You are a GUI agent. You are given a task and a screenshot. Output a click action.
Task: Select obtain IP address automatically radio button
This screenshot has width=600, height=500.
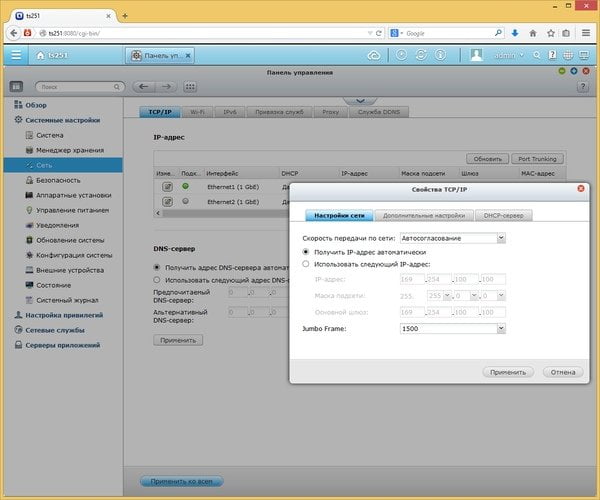(x=305, y=252)
